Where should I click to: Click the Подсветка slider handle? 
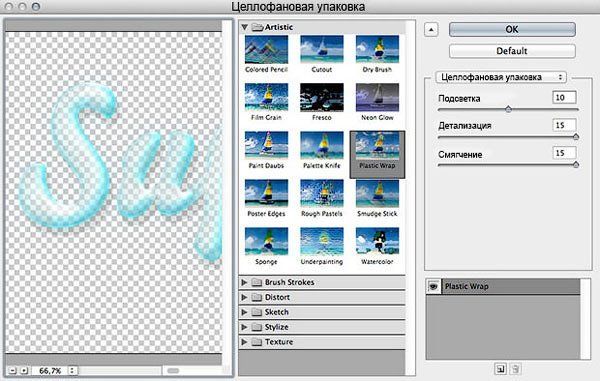click(508, 109)
